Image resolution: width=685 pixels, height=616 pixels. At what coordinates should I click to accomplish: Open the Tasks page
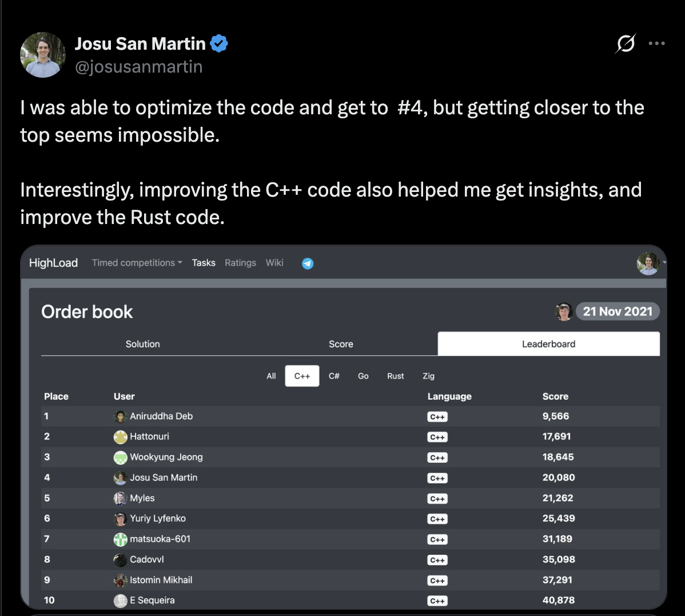pos(204,263)
